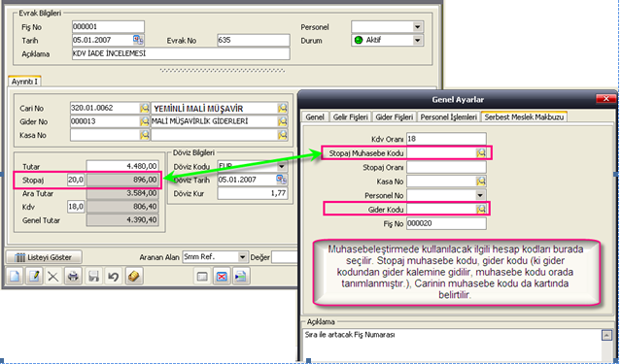Open Stopaj Muhasebe Kodu lookup icon
Screen dimensions: 622x364
click(x=481, y=153)
